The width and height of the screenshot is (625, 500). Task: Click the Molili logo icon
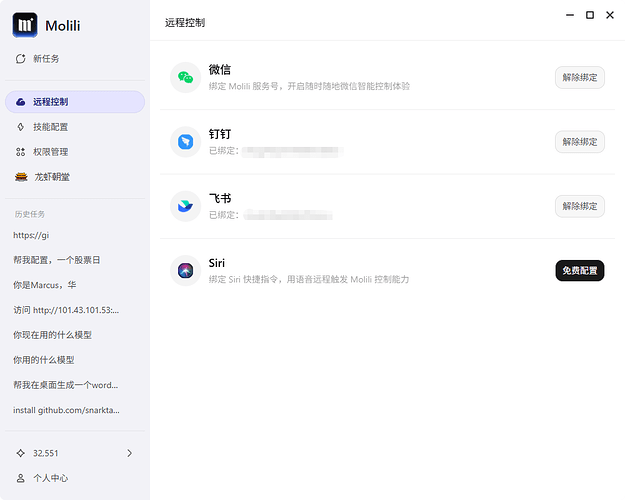pyautogui.click(x=25, y=25)
